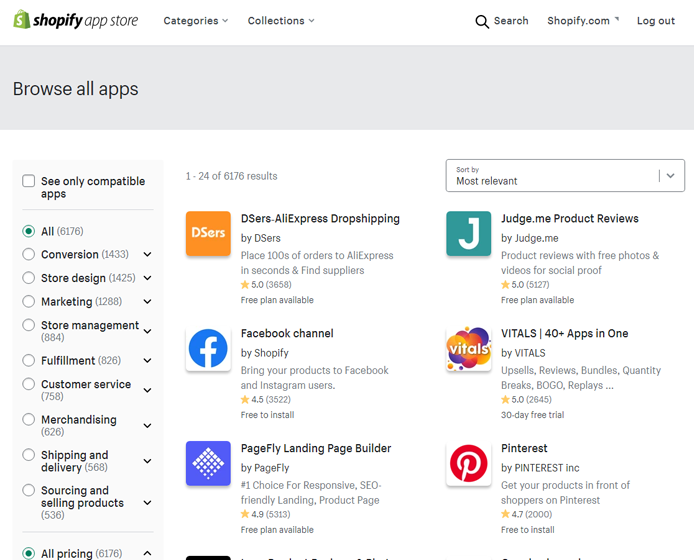
Task: Click the text "1 - 24 of 6176 results"
Action: 231,176
